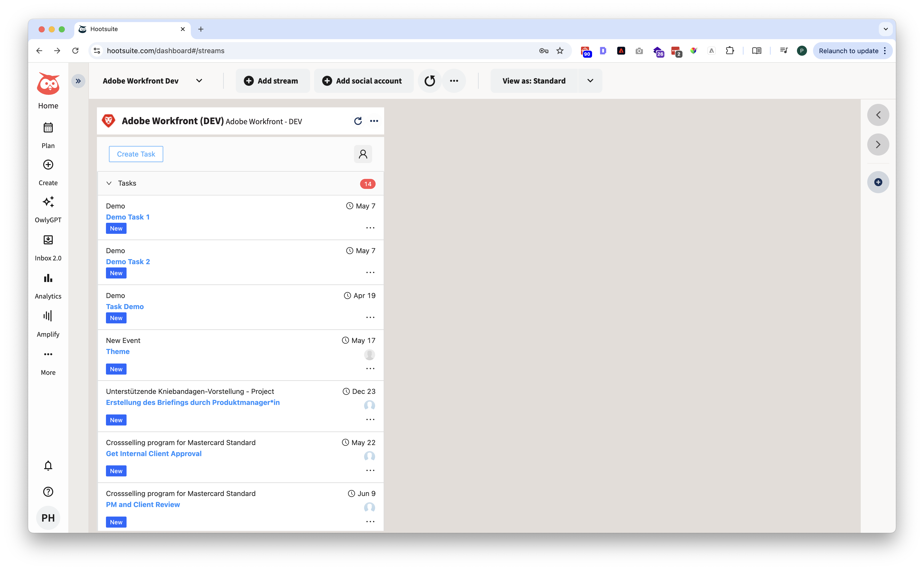This screenshot has height=570, width=924.
Task: Click the 14 tasks count badge
Action: click(368, 184)
